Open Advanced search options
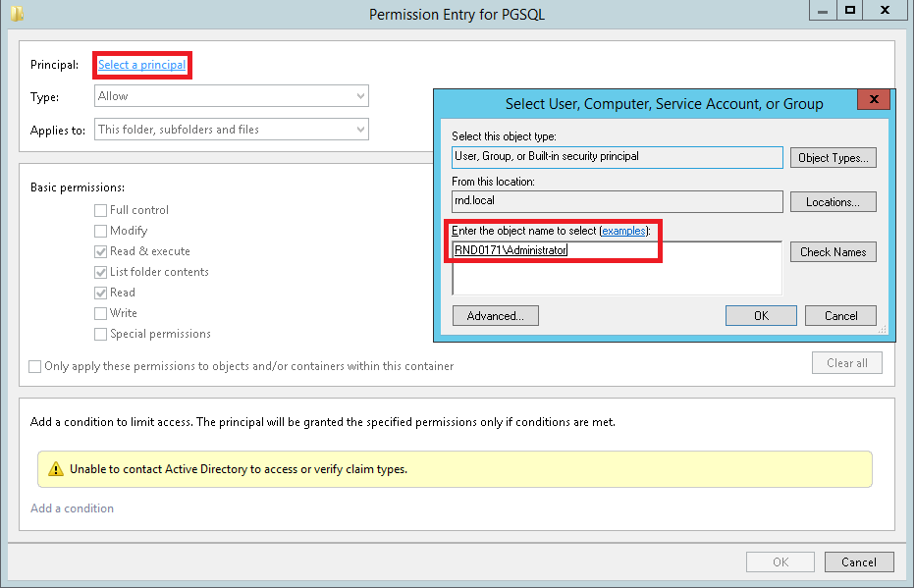Image resolution: width=915 pixels, height=588 pixels. tap(495, 315)
